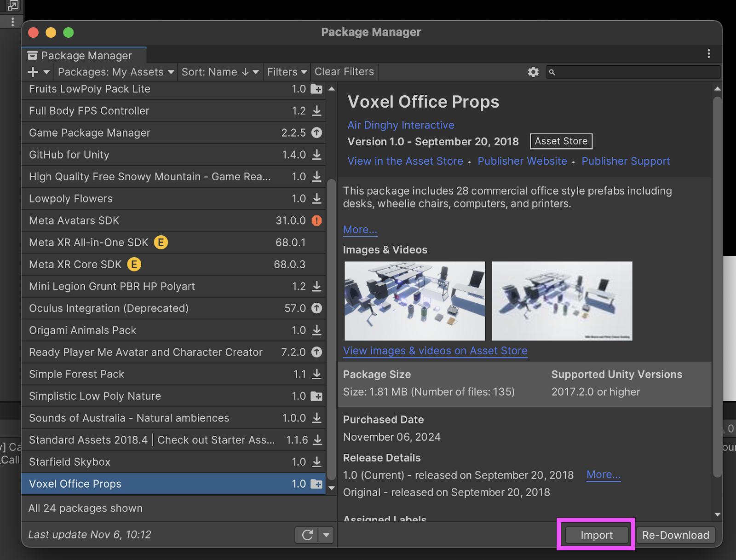736x560 pixels.
Task: Click the E badge on Meta XR All-in-One SDK
Action: 161,242
